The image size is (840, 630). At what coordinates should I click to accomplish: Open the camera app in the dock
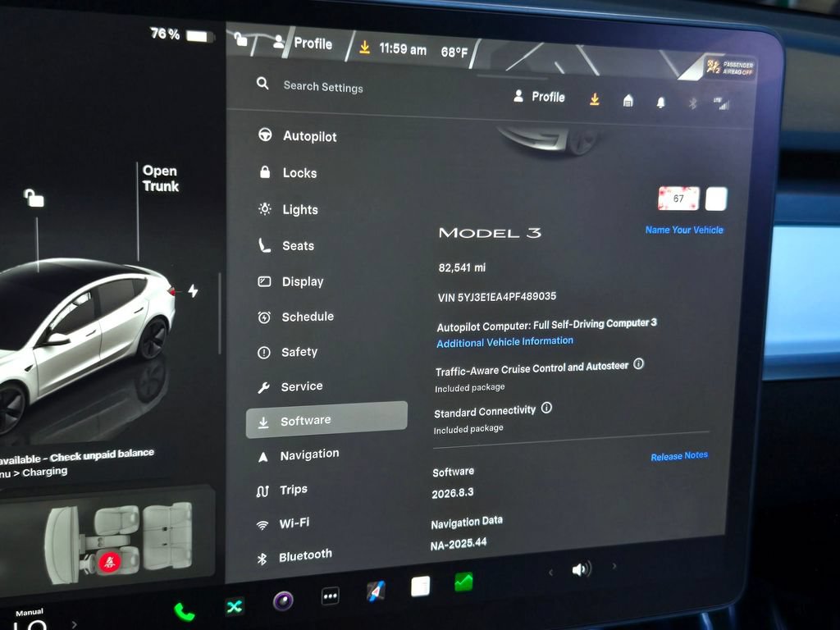click(x=283, y=600)
